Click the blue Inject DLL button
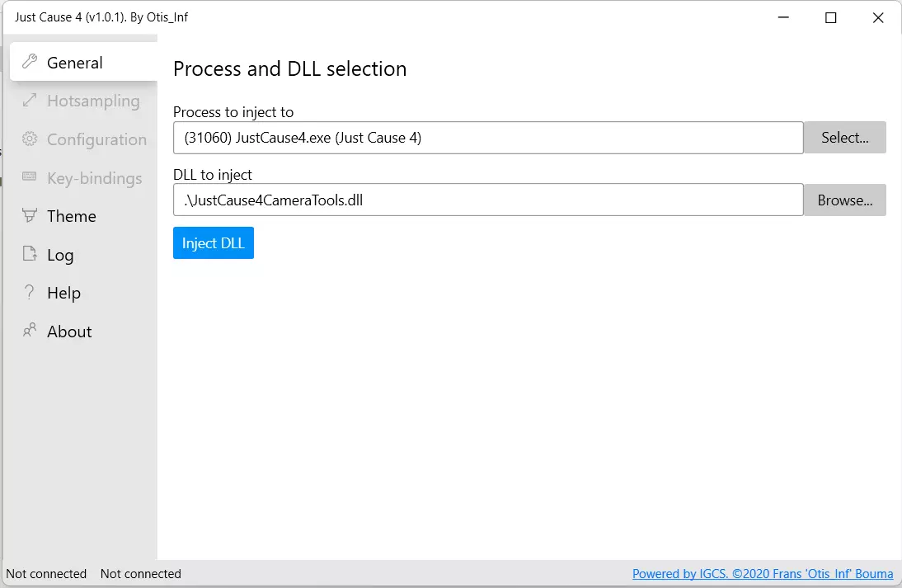 pyautogui.click(x=214, y=243)
